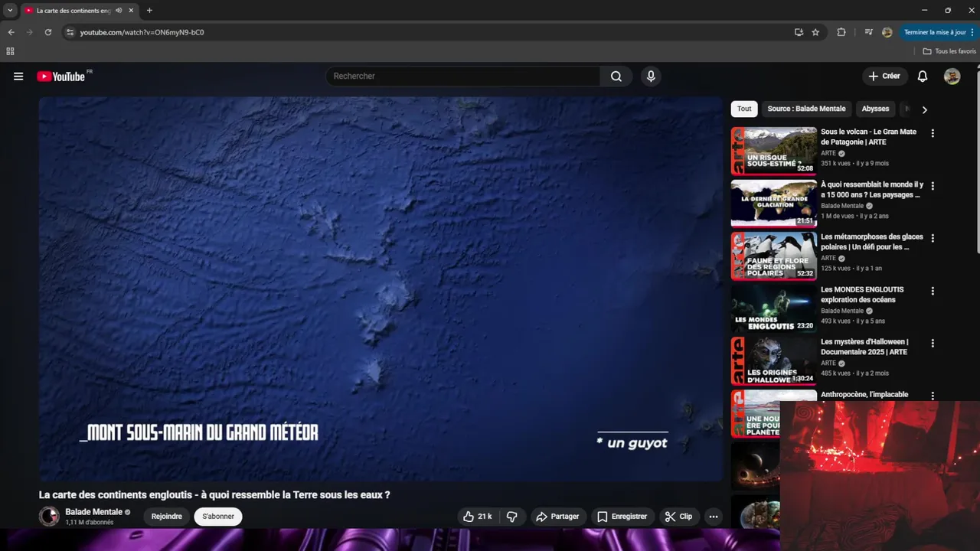Open the tab search chevron
This screenshot has height=551, width=980.
(10, 11)
